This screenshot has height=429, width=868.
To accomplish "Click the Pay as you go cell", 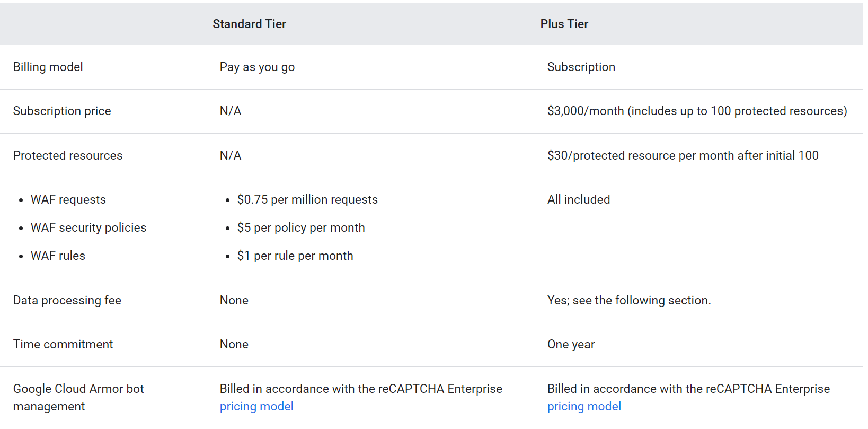I will (257, 67).
